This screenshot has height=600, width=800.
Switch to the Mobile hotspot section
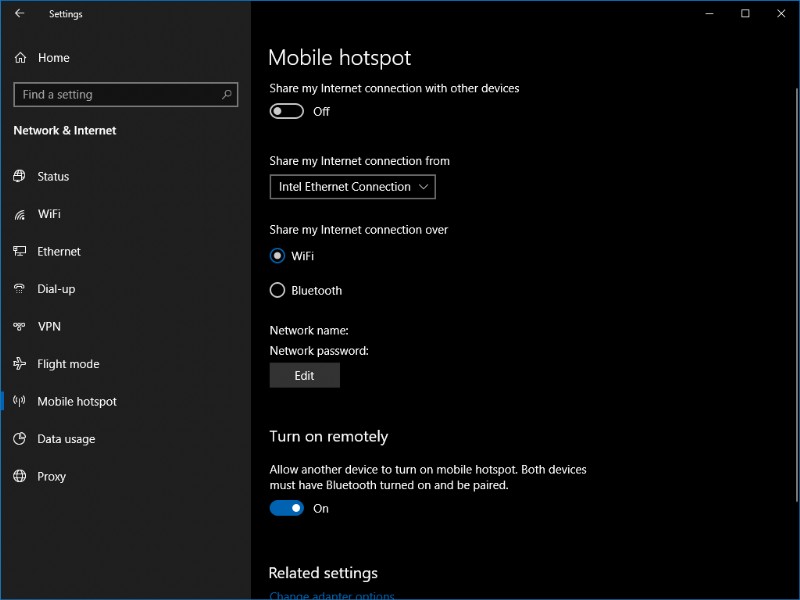coord(74,401)
